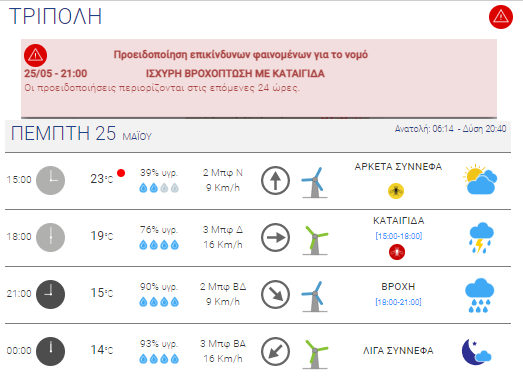Click the blue wind turbine in the 21:00 row
Viewport: 523px width, 377px height.
315,297
